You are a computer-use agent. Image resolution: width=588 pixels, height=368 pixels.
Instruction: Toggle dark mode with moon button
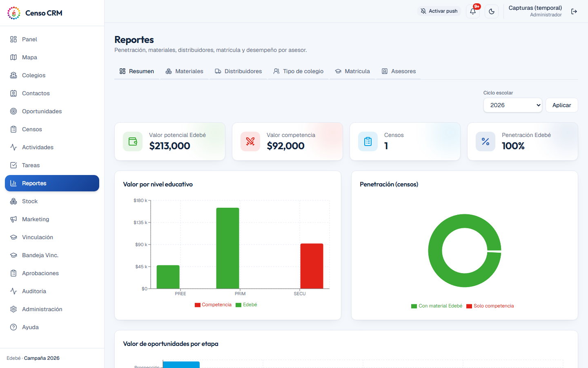click(x=492, y=11)
